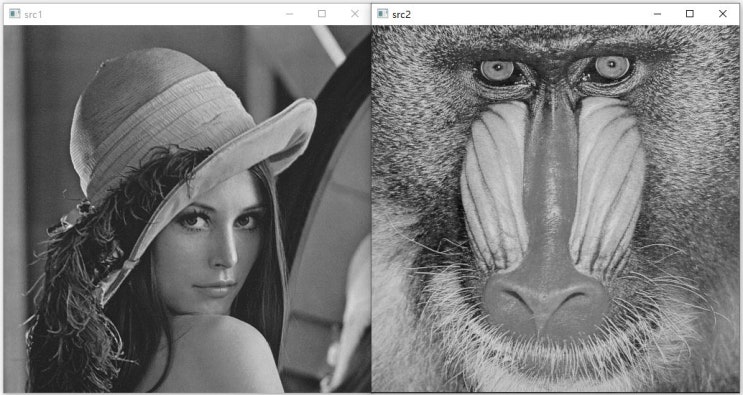Minimize the src1 window

point(290,14)
